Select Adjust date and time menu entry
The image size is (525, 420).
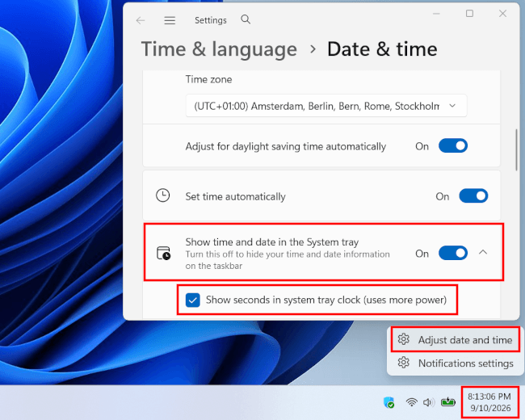[455, 339]
